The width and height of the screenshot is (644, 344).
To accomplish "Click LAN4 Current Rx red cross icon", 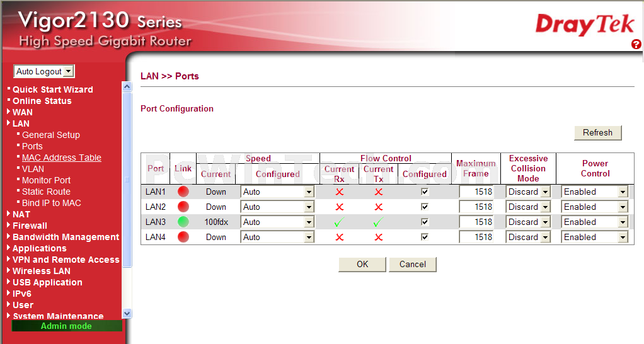I will [x=339, y=238].
